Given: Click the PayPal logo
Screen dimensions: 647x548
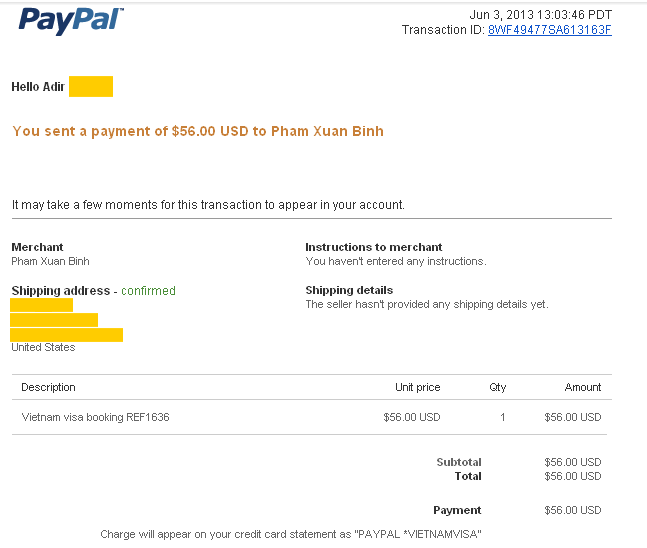Looking at the screenshot, I should pos(70,20).
